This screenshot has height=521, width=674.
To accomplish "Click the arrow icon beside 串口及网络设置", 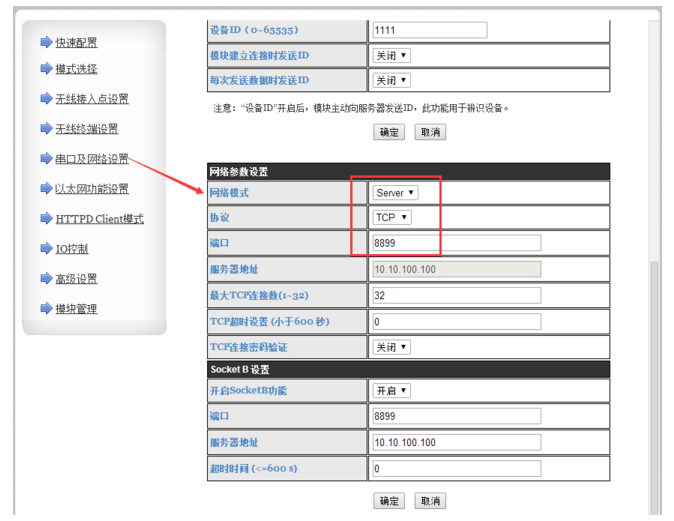I will (46, 159).
